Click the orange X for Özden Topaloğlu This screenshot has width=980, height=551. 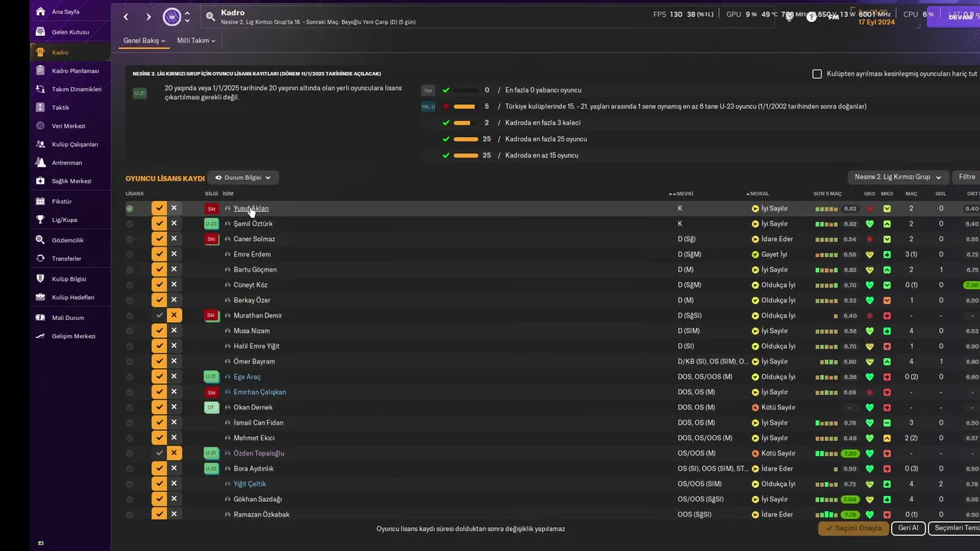174,453
